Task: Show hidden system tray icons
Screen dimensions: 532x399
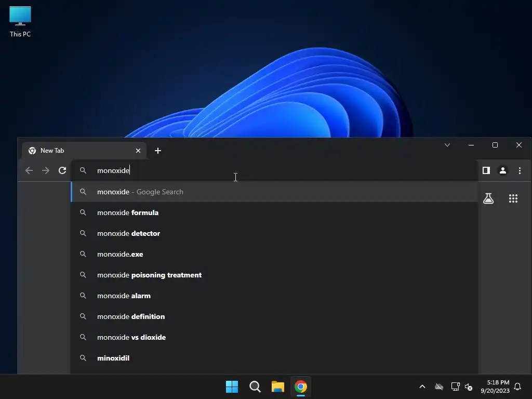Action: 422,387
